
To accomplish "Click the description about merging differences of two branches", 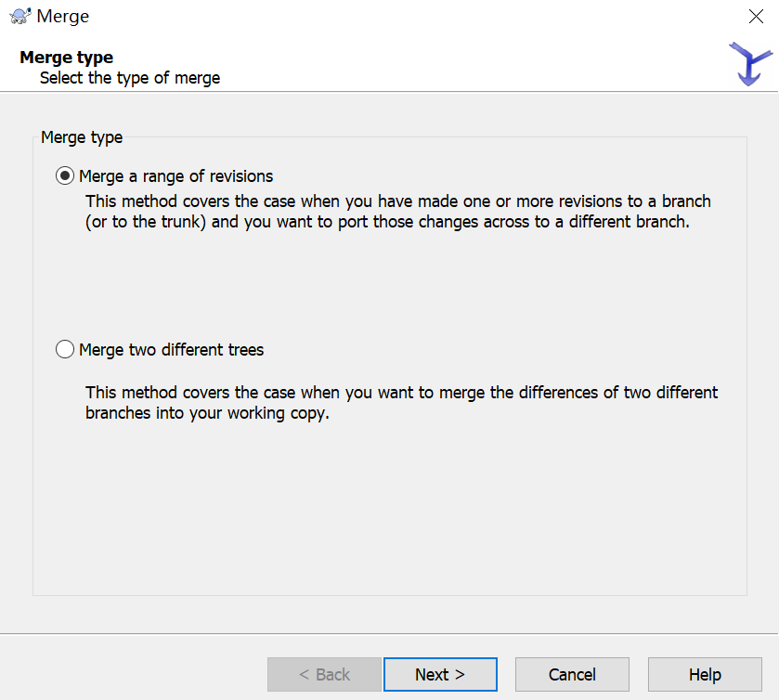I will [x=401, y=403].
